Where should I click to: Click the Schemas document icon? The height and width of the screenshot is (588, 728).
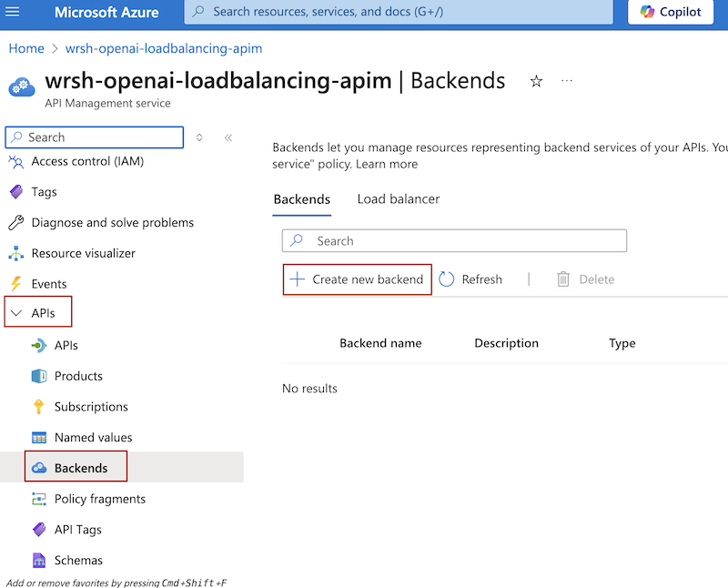[x=39, y=560]
